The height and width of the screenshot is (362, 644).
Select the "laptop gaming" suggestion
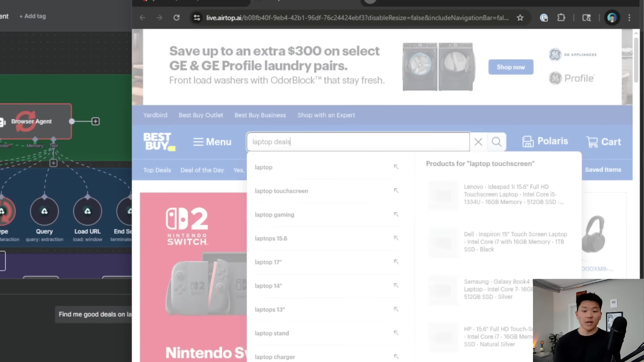pos(274,215)
